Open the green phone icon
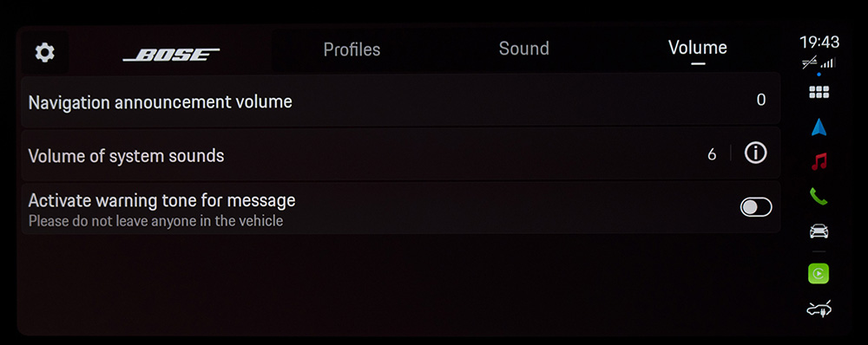Viewport: 868px width, 345px height. tap(819, 196)
